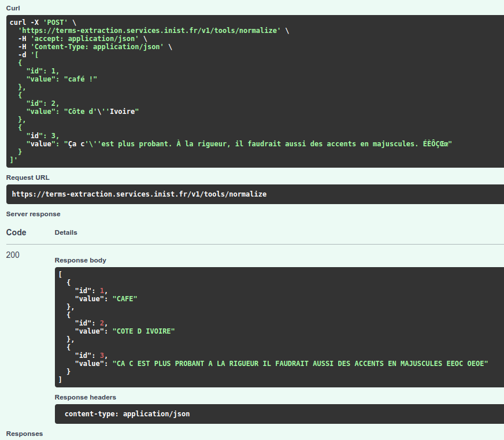Image resolution: width=504 pixels, height=440 pixels.
Task: Click the "COTE D IVOIRE" response value
Action: click(x=143, y=331)
